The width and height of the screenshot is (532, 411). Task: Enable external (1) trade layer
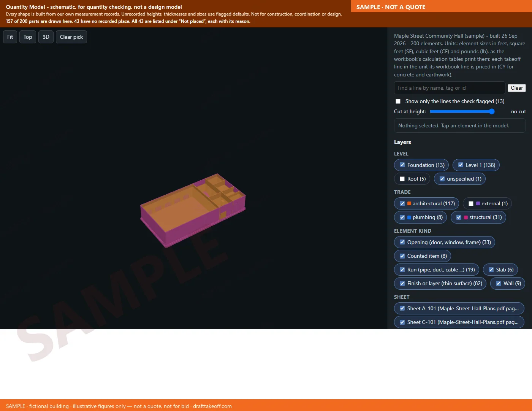point(488,203)
